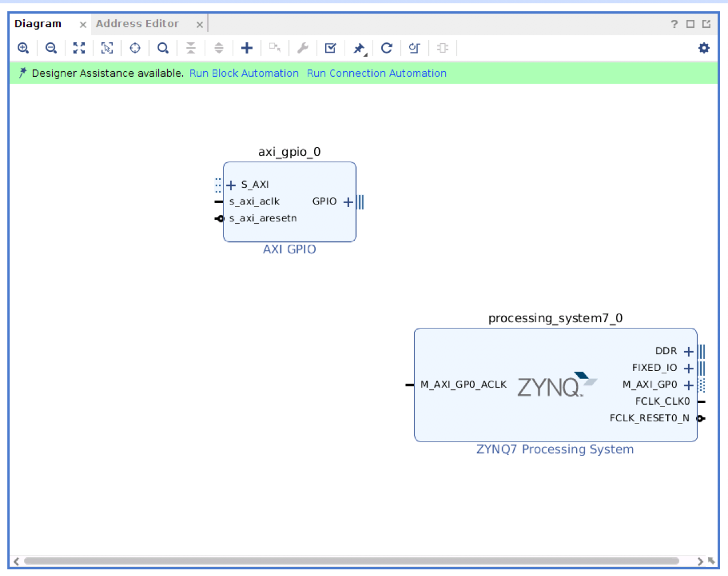Click the Expand All icon
This screenshot has width=728, height=576.
219,48
